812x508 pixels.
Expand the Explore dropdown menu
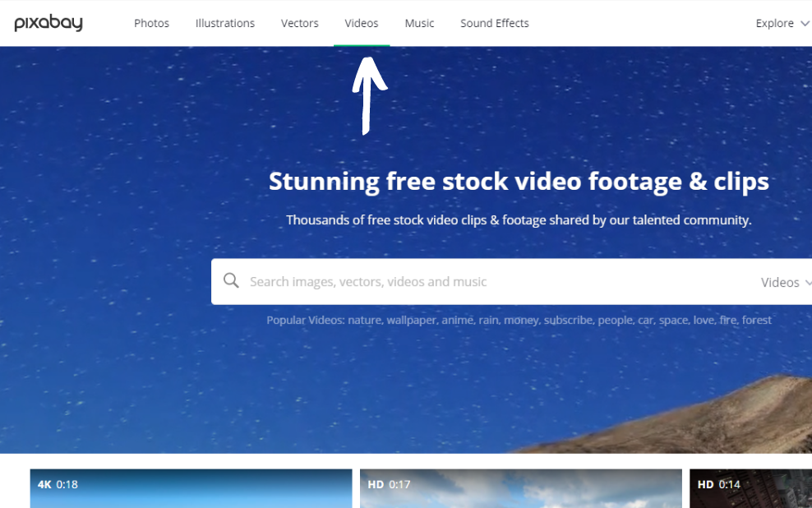point(782,23)
